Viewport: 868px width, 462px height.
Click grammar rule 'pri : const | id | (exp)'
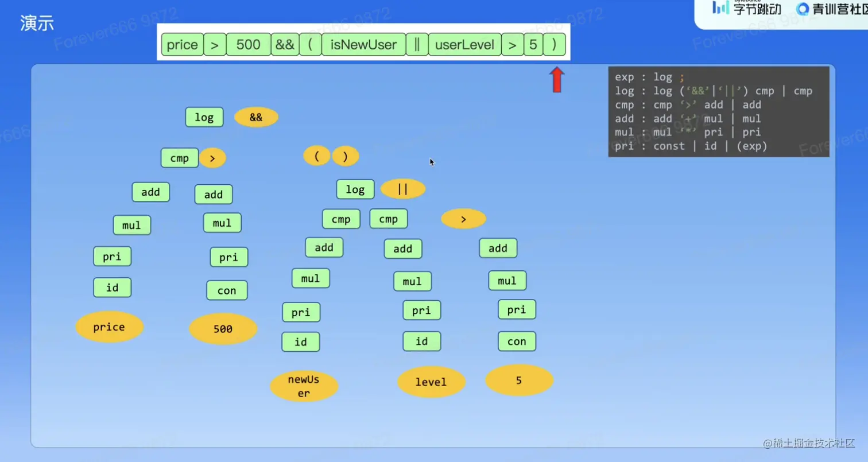691,146
